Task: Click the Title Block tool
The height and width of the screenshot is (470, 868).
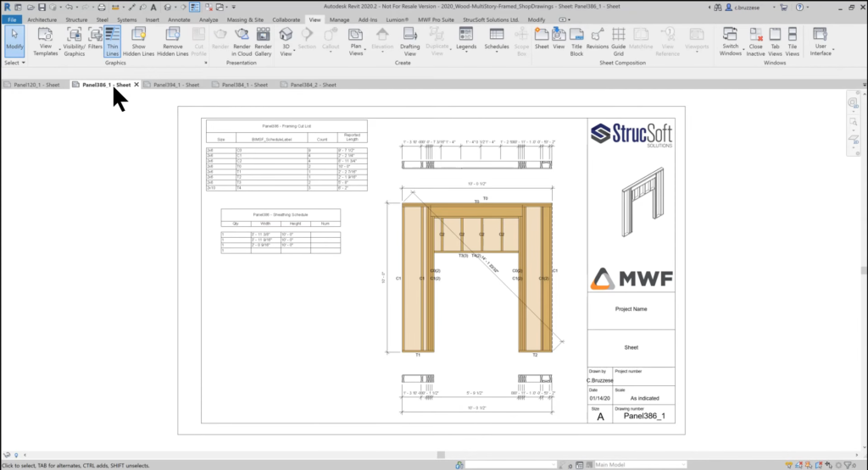Action: [x=576, y=41]
